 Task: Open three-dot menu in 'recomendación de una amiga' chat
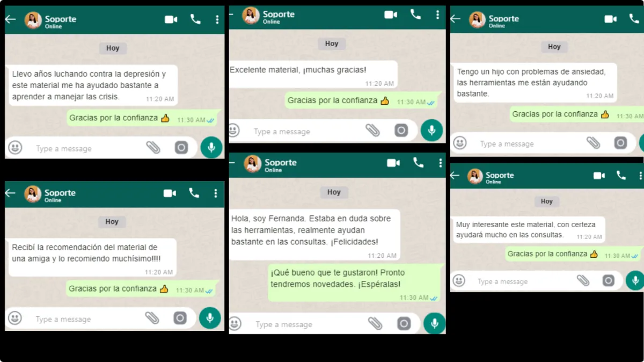(x=215, y=193)
